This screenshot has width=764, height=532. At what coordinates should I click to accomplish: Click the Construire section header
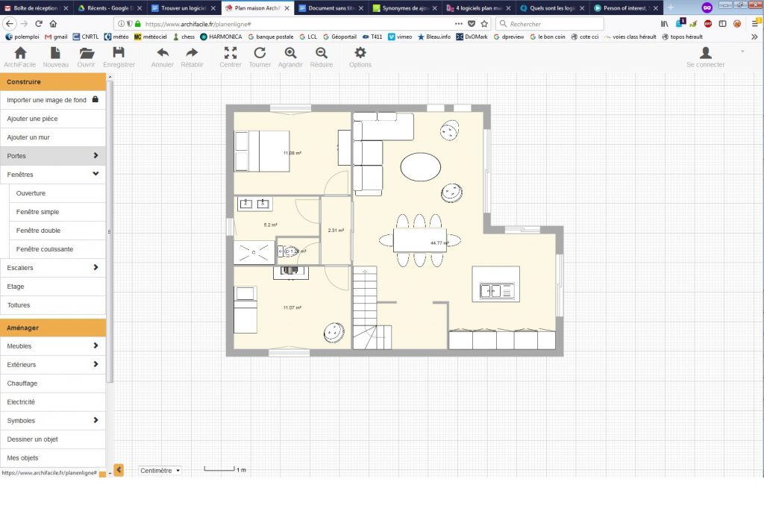53,82
